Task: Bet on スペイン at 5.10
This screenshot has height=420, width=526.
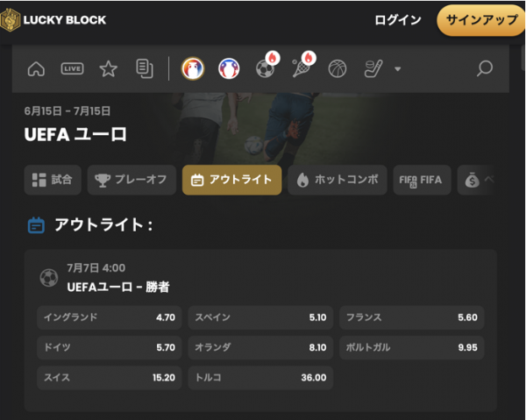Action: coord(260,317)
